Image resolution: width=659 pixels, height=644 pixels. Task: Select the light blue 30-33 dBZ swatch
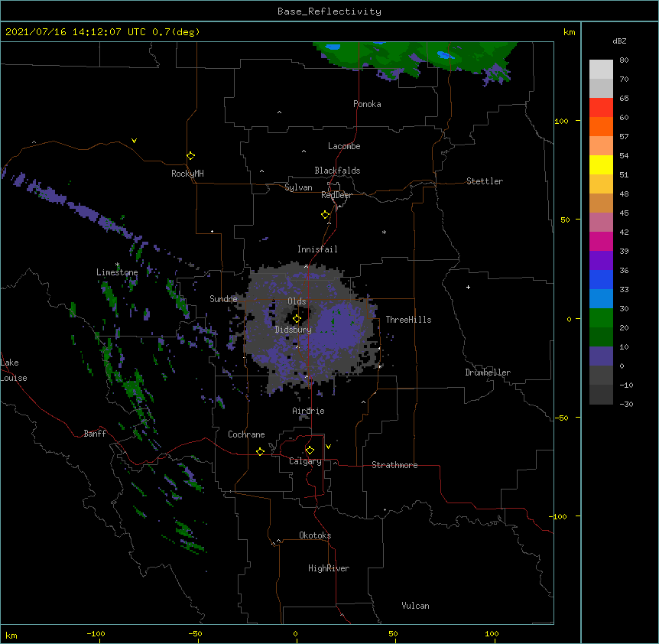click(x=601, y=299)
